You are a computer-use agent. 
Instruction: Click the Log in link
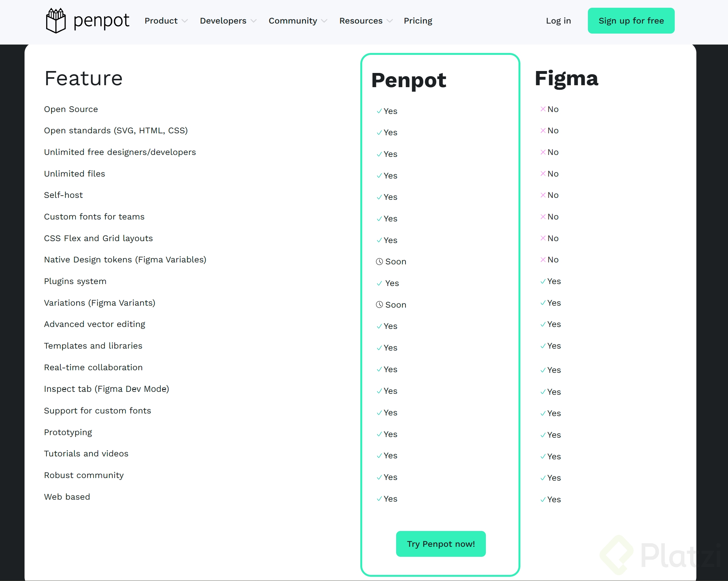[558, 21]
